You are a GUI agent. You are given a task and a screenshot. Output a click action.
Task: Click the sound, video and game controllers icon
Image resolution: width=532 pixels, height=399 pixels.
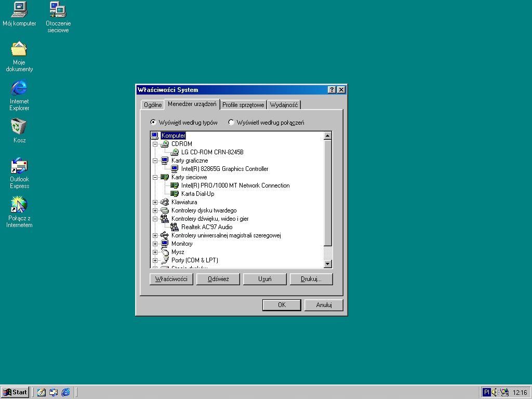coord(165,219)
